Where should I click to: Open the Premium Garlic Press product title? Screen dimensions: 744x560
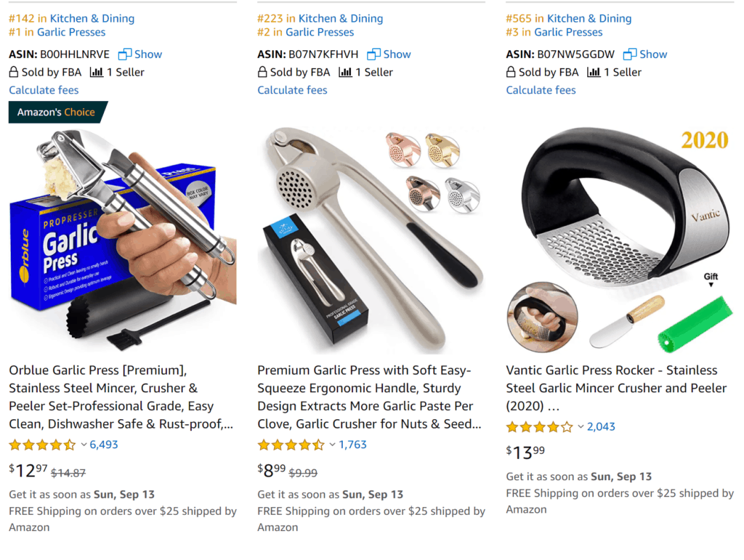(x=370, y=397)
